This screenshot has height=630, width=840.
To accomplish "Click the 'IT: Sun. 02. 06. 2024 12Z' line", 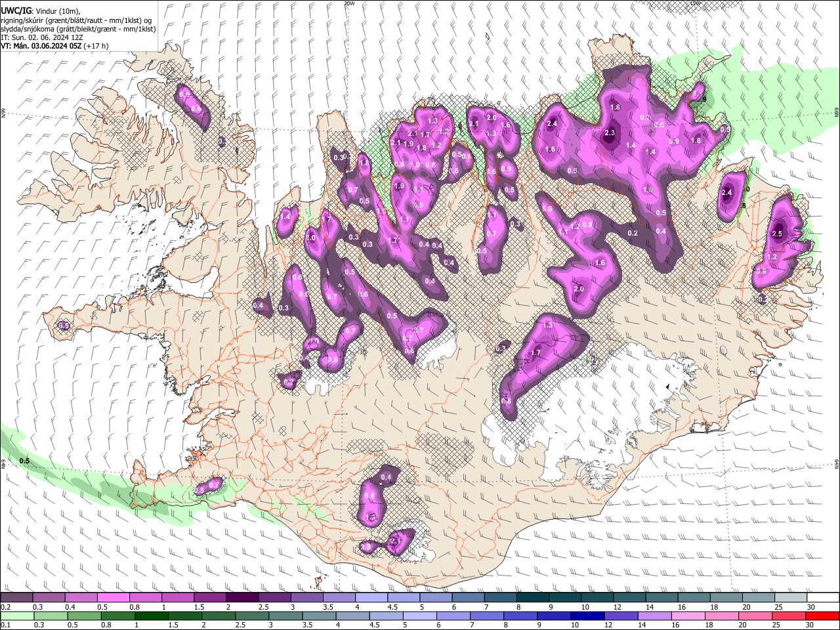I will coord(41,37).
